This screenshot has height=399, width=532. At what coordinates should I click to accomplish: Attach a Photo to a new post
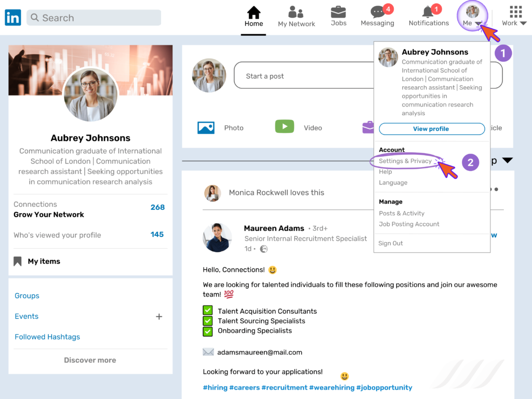click(x=206, y=127)
